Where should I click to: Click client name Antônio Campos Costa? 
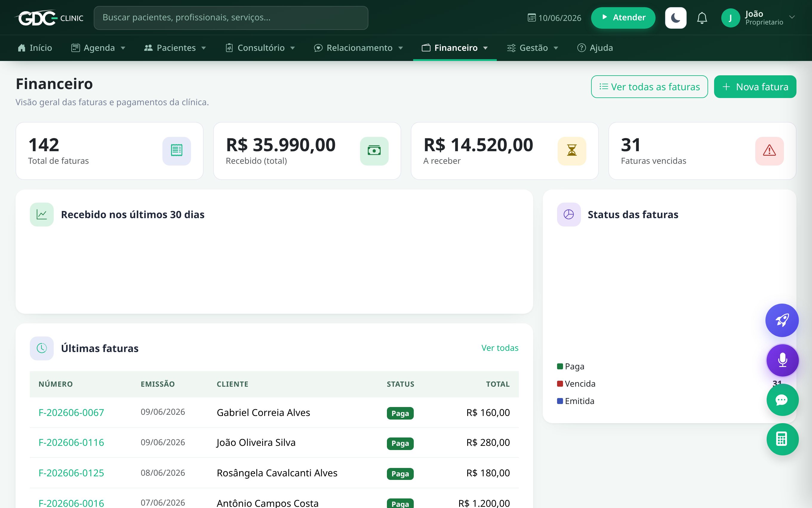pos(267,503)
